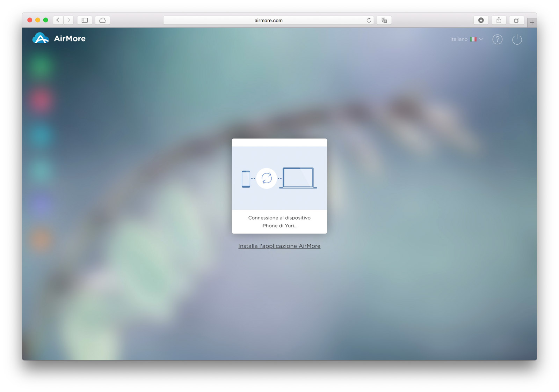The width and height of the screenshot is (559, 392).
Task: Maximize Safari with the green button
Action: [x=46, y=20]
